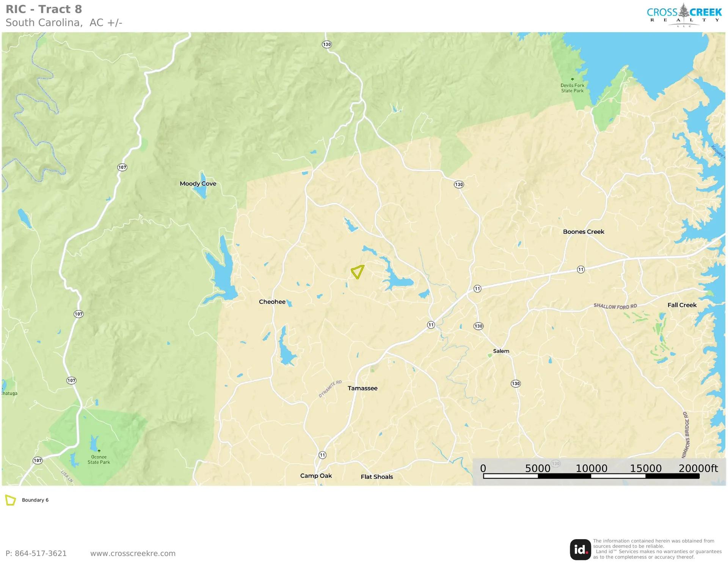Viewport: 728px width, 563px height.
Task: Click the Route 11 shield below Boones Creek
Action: 581,269
